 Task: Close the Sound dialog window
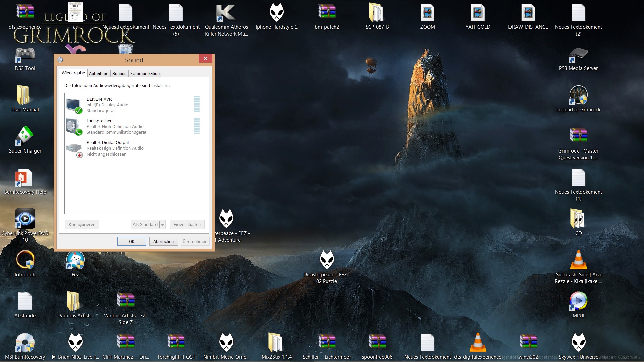tap(205, 58)
